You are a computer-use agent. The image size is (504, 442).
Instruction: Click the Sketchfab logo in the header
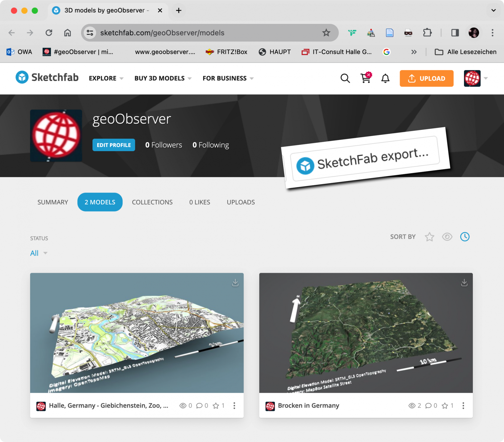[47, 77]
